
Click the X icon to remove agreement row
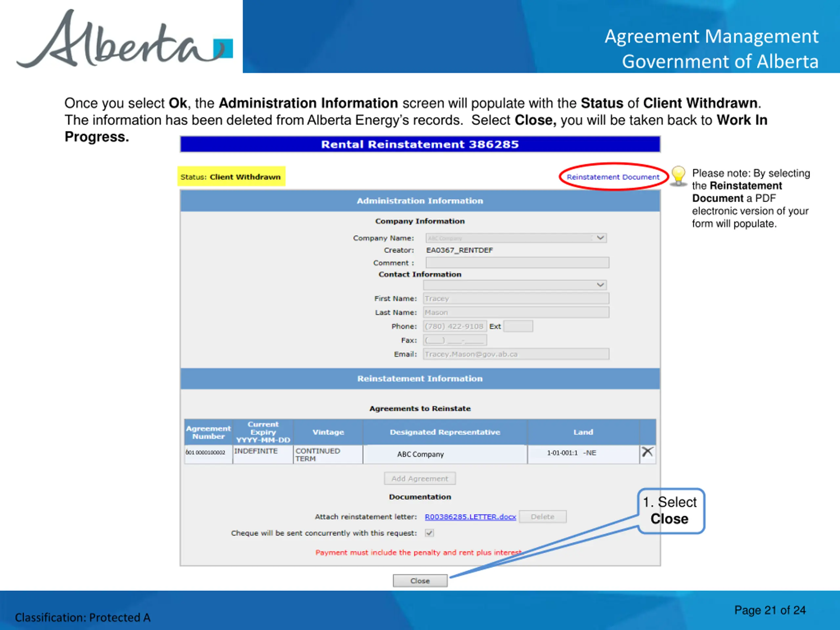tap(647, 452)
